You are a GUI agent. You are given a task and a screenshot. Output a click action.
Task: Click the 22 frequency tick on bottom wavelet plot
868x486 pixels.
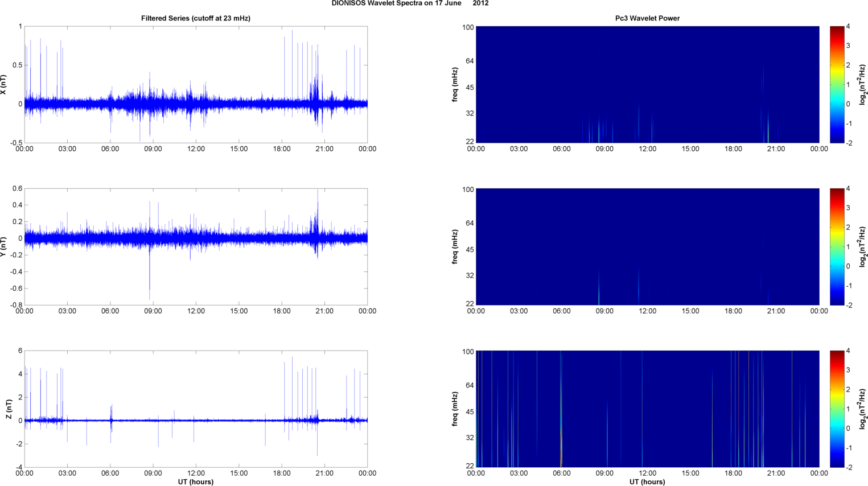470,466
